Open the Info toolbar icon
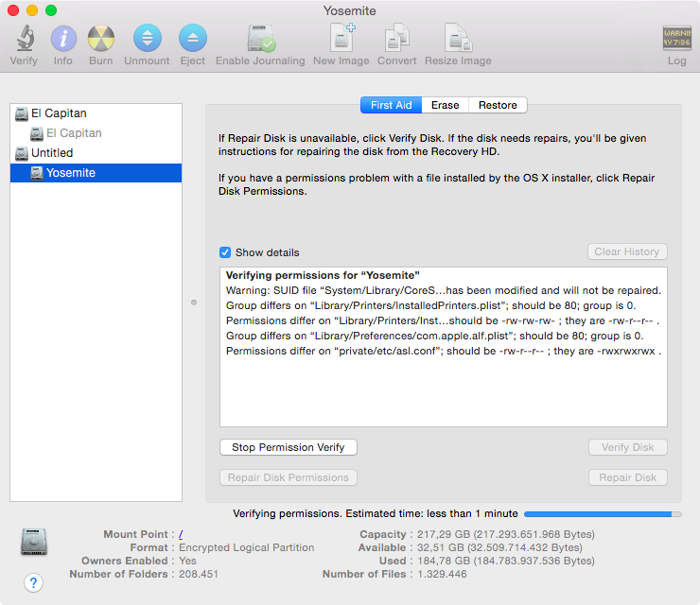The width and height of the screenshot is (700, 605). click(62, 39)
